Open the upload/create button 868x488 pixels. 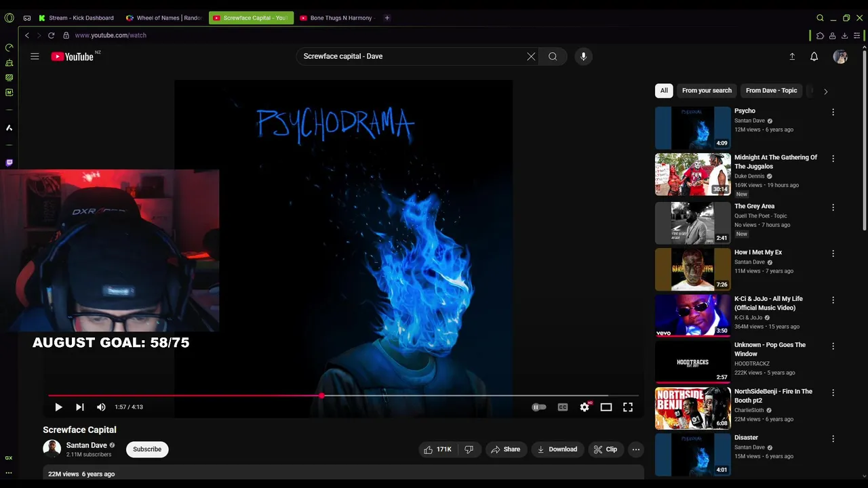click(792, 57)
